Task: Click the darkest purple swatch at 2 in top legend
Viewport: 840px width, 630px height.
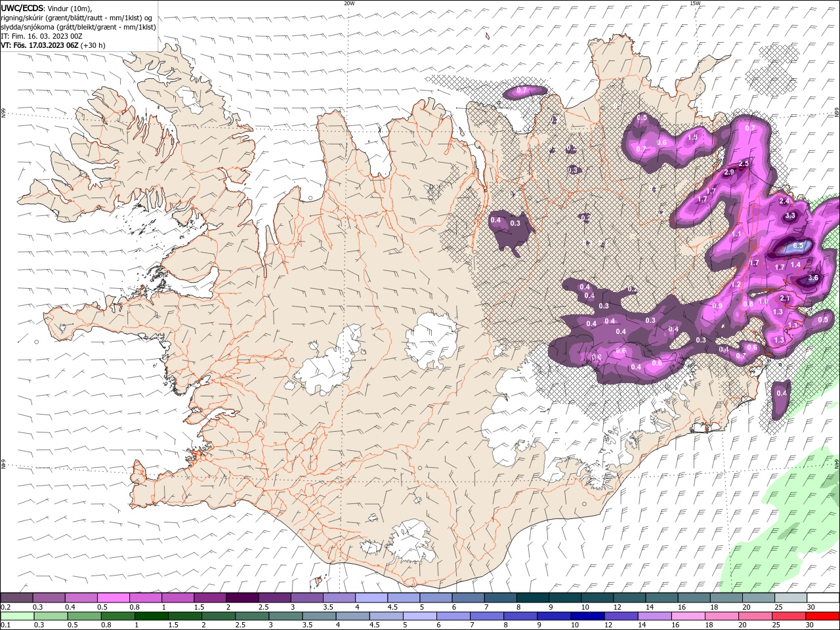Action: 241,598
